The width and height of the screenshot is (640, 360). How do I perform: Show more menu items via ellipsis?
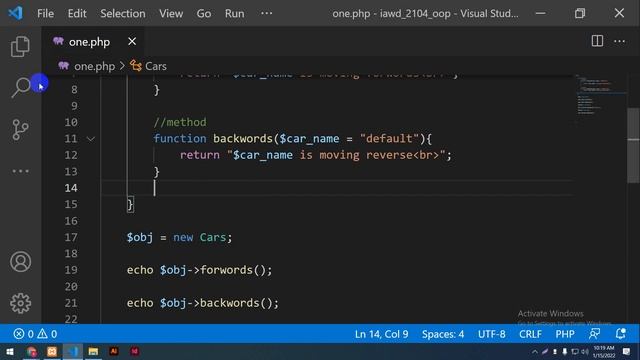(267, 13)
